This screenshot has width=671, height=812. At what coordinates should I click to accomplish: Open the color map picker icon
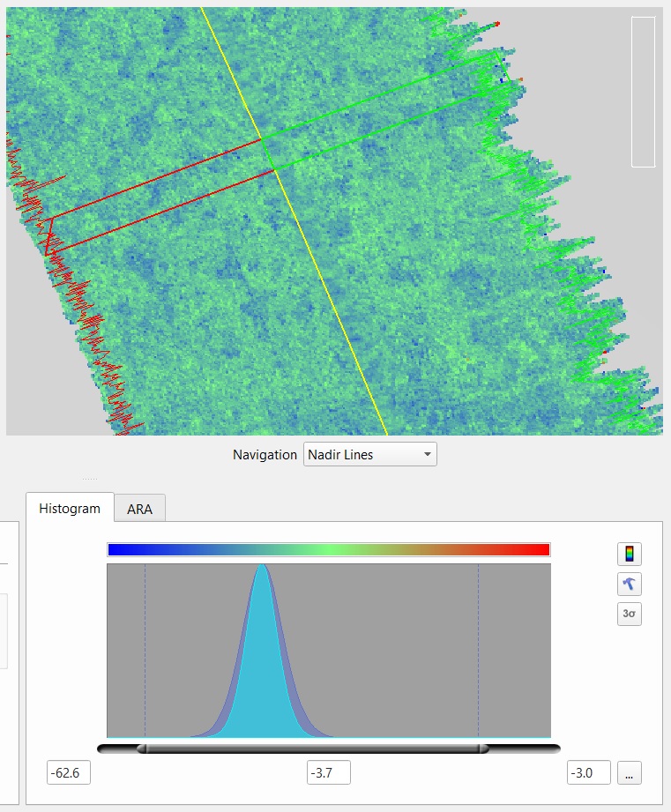[629, 554]
